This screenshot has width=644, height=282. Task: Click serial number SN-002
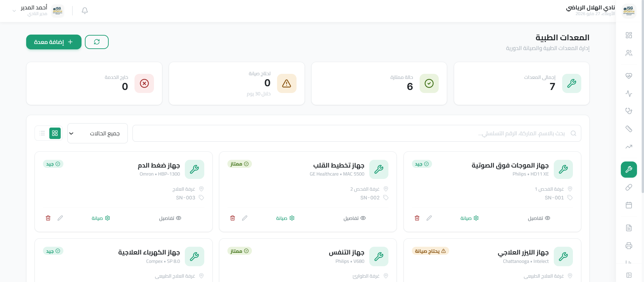370,198
